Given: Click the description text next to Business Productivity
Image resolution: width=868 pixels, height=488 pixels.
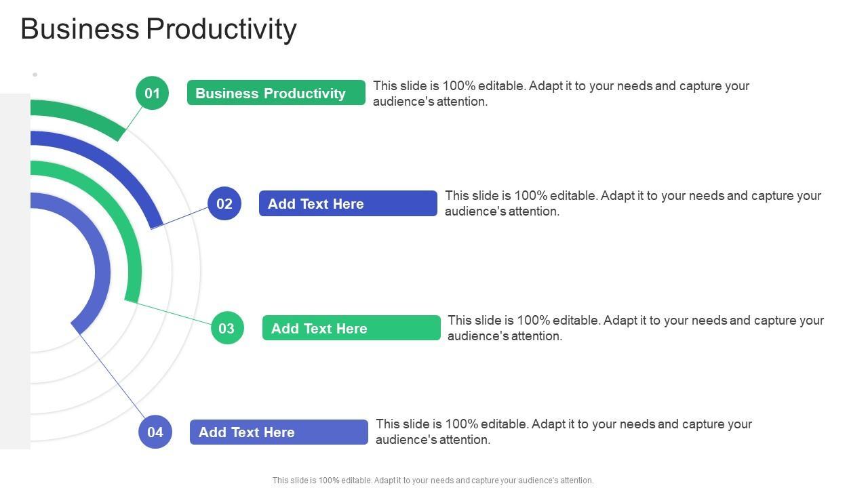Looking at the screenshot, I should 561,94.
